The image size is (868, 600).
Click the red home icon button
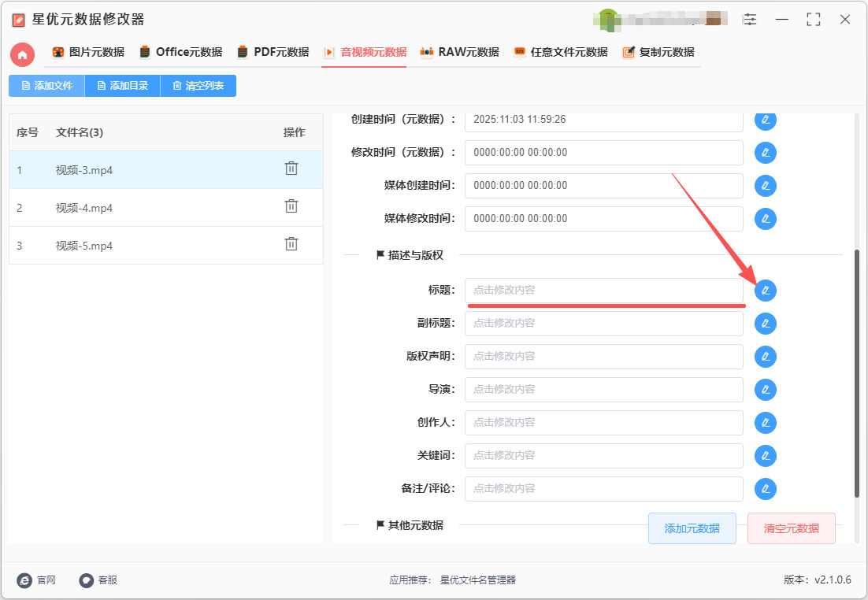tap(22, 55)
